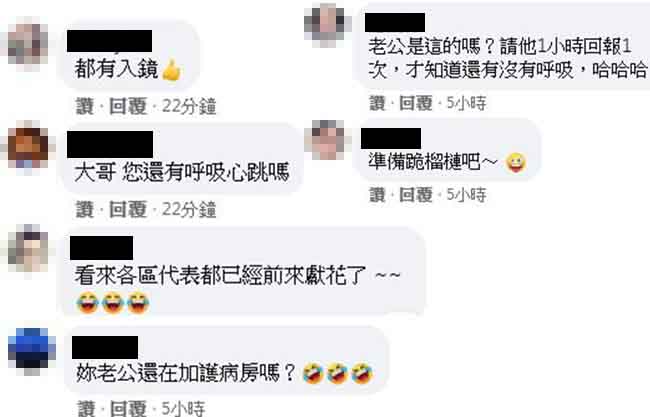Like the 老公是這的嗎 comment

[x=377, y=103]
